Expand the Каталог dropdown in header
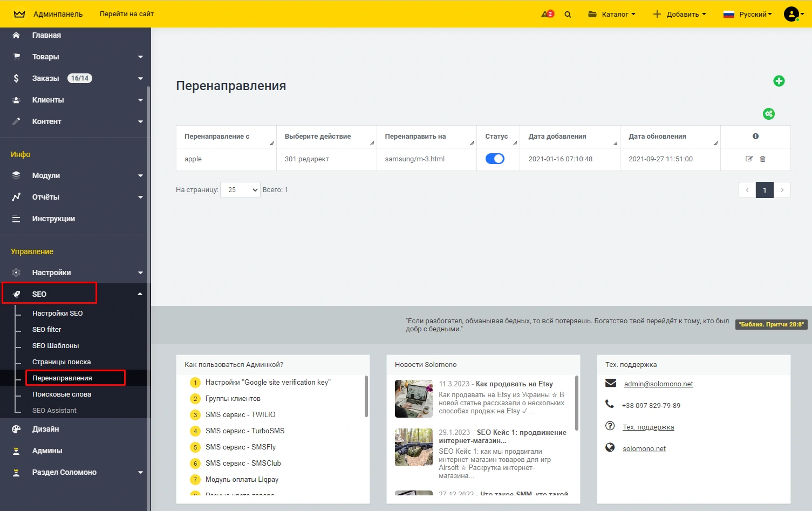This screenshot has height=511, width=812. click(612, 15)
